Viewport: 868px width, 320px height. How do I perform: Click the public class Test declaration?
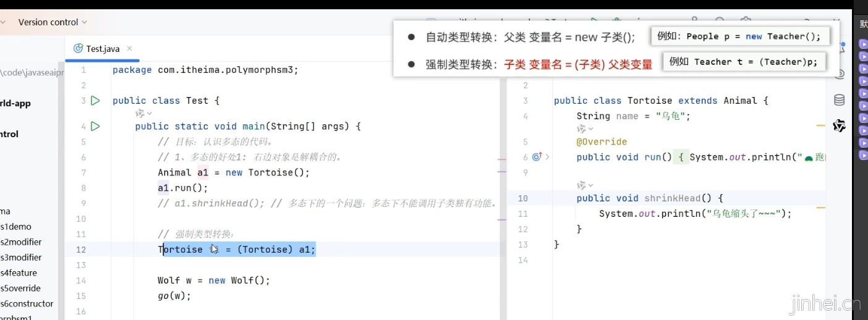click(x=166, y=101)
